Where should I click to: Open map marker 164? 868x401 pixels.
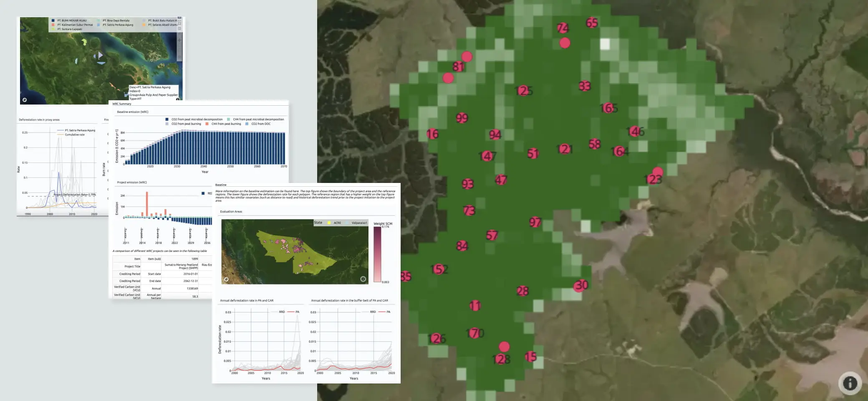coord(620,151)
